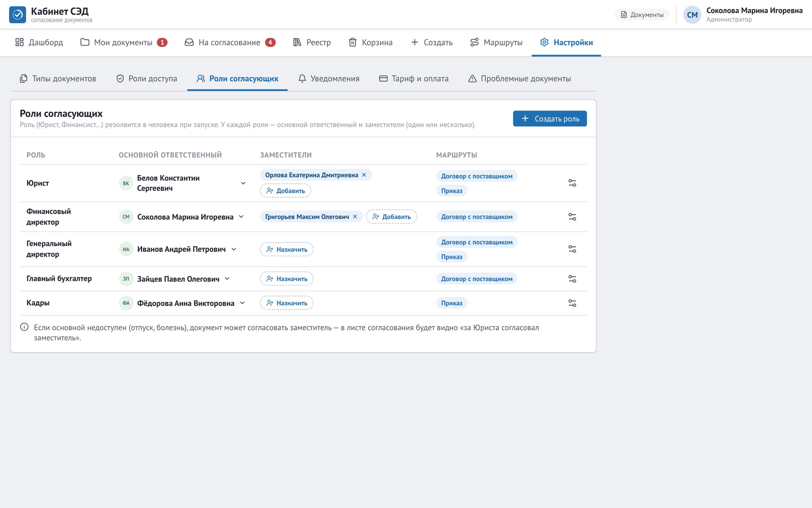Click СМ avatar in Финансовый директор row
This screenshot has height=508, width=812.
click(126, 217)
